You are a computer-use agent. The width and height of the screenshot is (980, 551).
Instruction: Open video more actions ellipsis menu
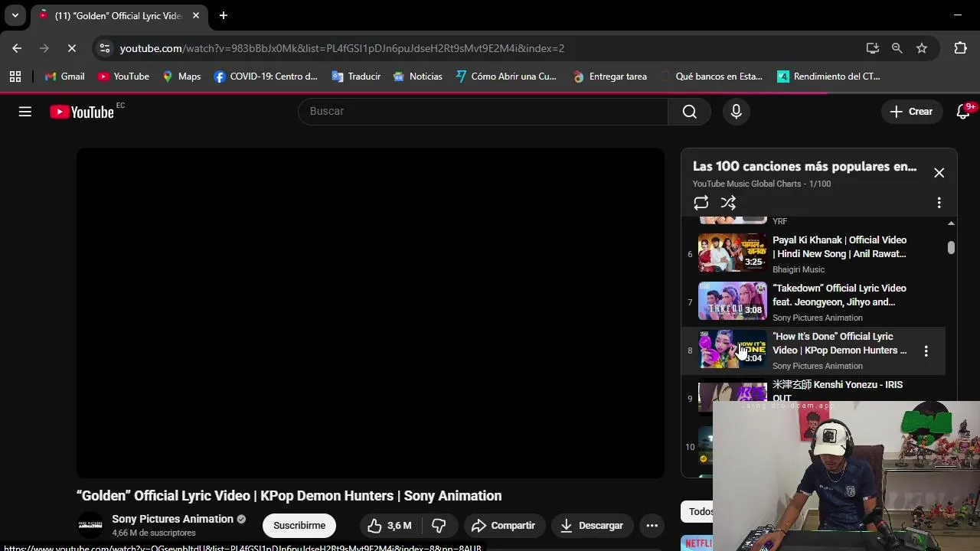point(652,526)
